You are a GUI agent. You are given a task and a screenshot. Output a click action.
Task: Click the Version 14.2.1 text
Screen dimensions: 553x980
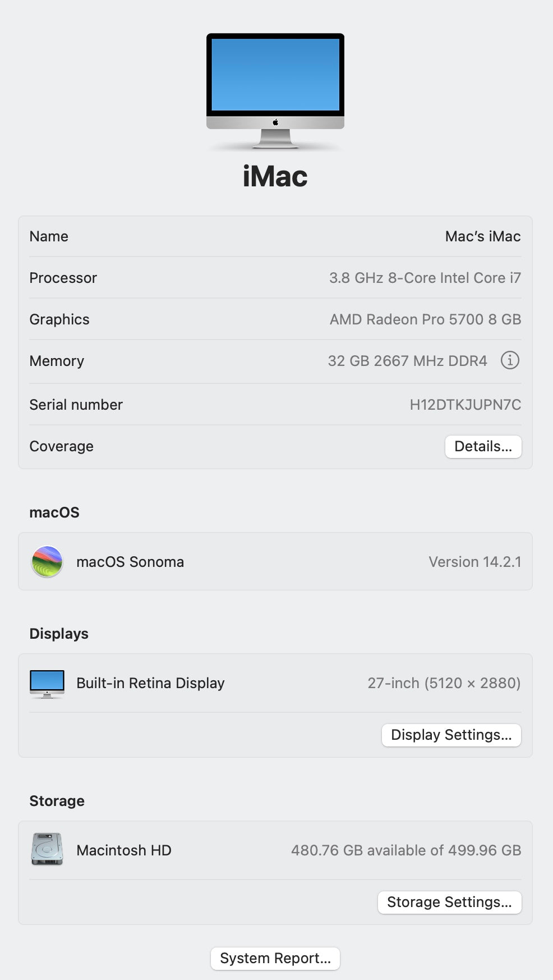474,562
